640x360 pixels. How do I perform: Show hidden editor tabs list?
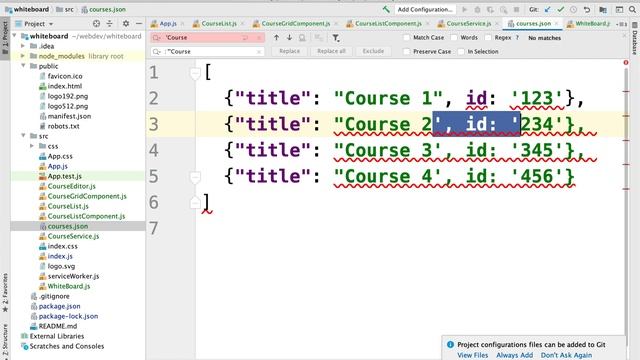click(622, 24)
